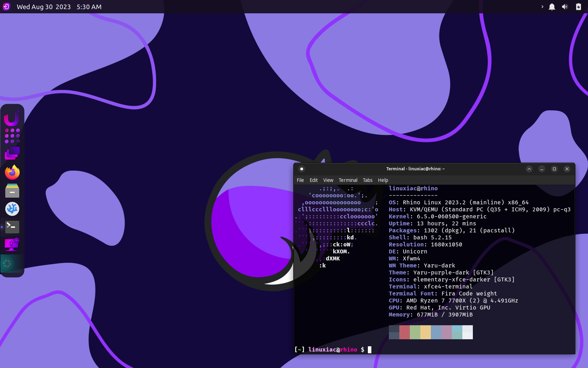588x368 pixels.
Task: Roll up the terminal window with the chevron
Action: click(529, 169)
